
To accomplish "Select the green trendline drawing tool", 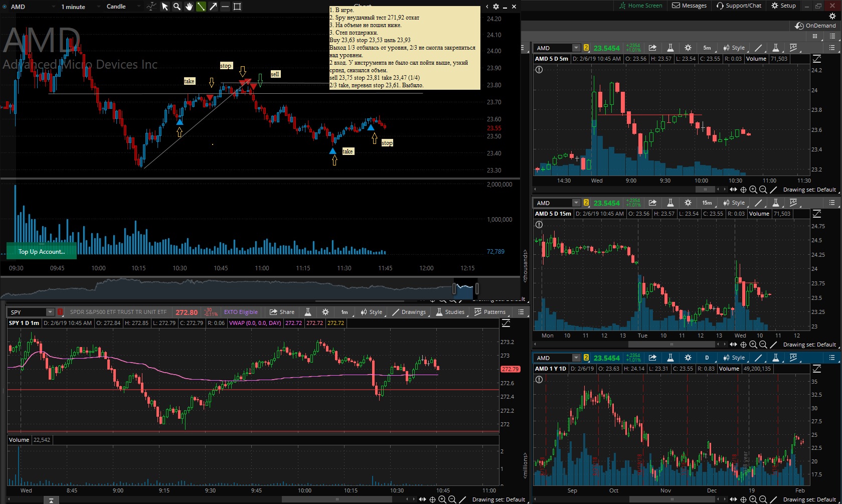I will tap(201, 7).
